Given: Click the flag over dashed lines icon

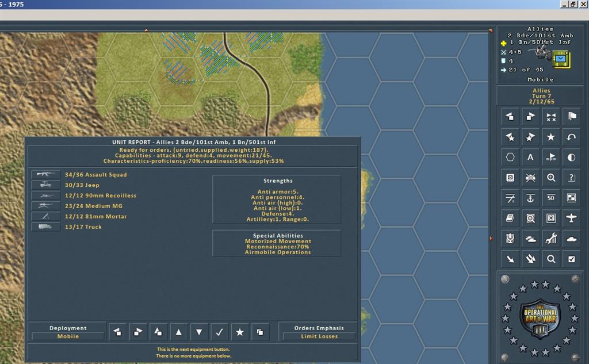Looking at the screenshot, I should coord(550,158).
